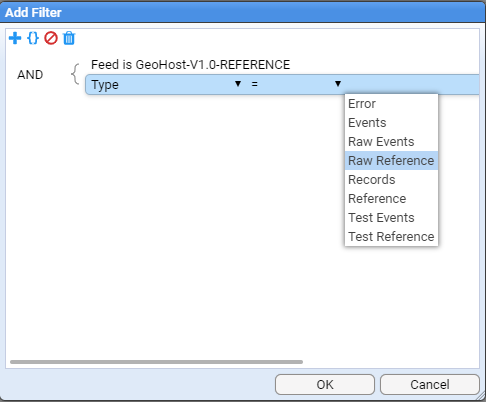Select the Feed is GeoHost-V1.0-REFERENCE term
Viewport: 486px width, 402px height.
pos(190,65)
